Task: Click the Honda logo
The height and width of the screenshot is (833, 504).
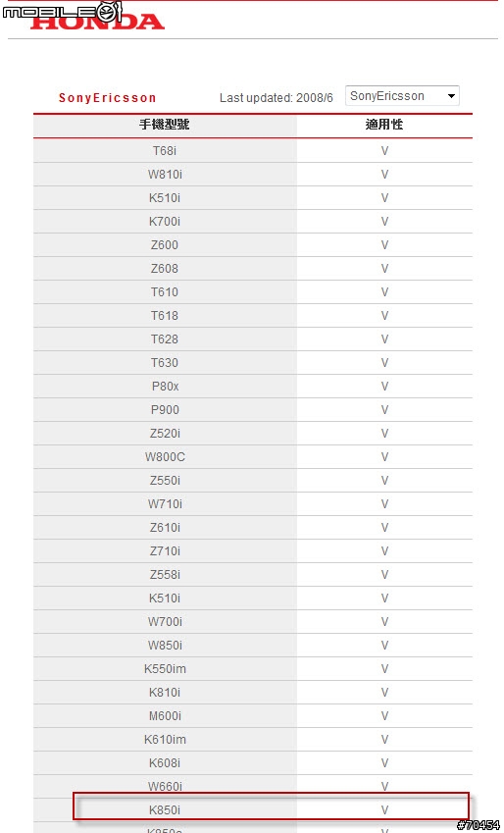Action: point(98,22)
